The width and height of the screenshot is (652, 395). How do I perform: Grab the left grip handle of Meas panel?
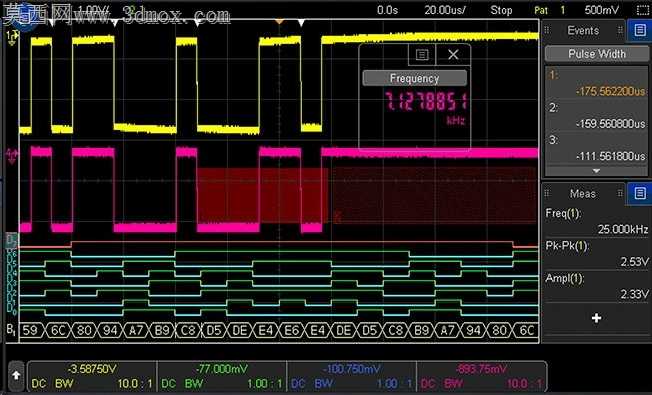tap(547, 193)
